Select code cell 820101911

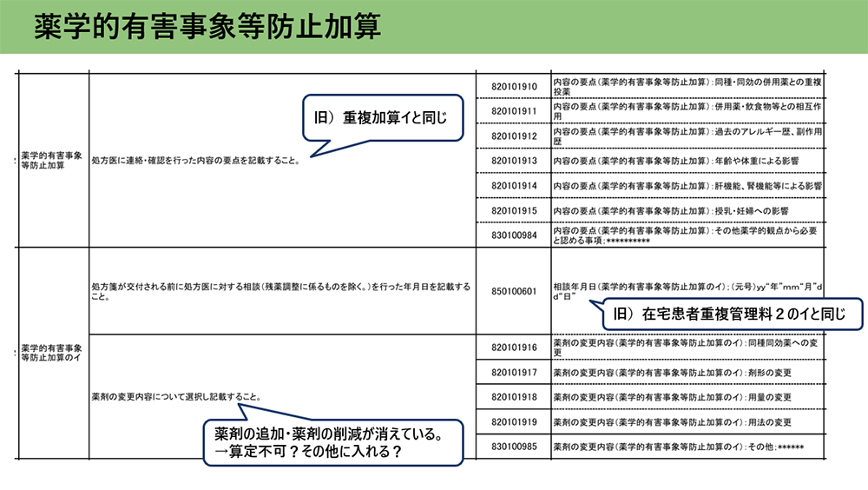tap(514, 111)
